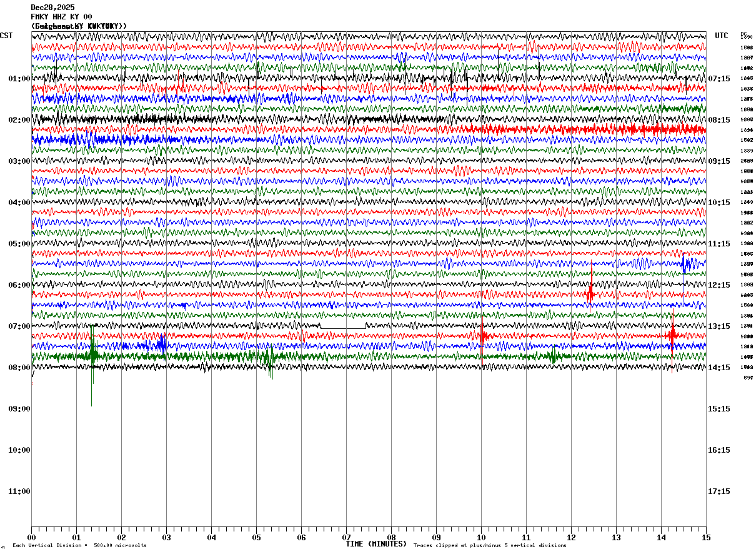Select the 06:00 CST row label
Screen dimensions: 756x554
coord(19,285)
